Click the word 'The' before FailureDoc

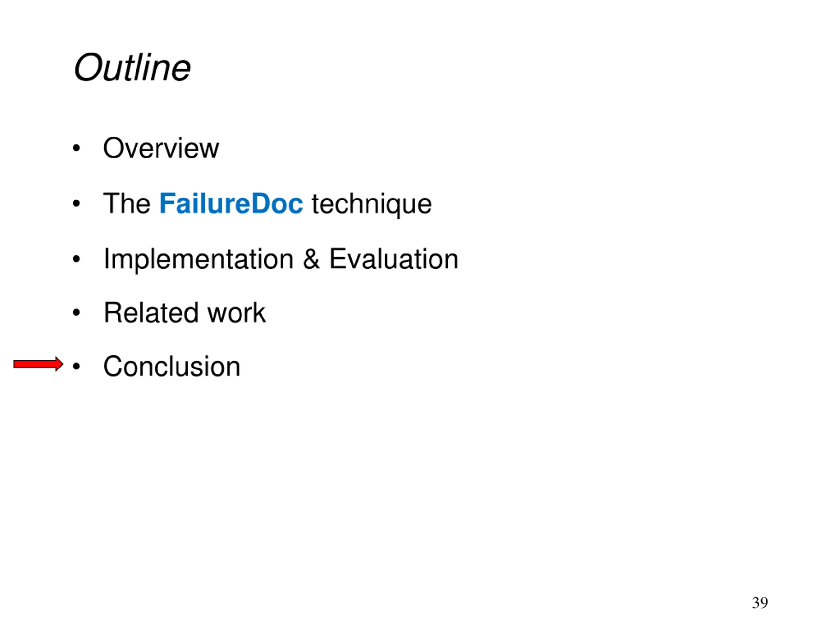click(x=127, y=203)
